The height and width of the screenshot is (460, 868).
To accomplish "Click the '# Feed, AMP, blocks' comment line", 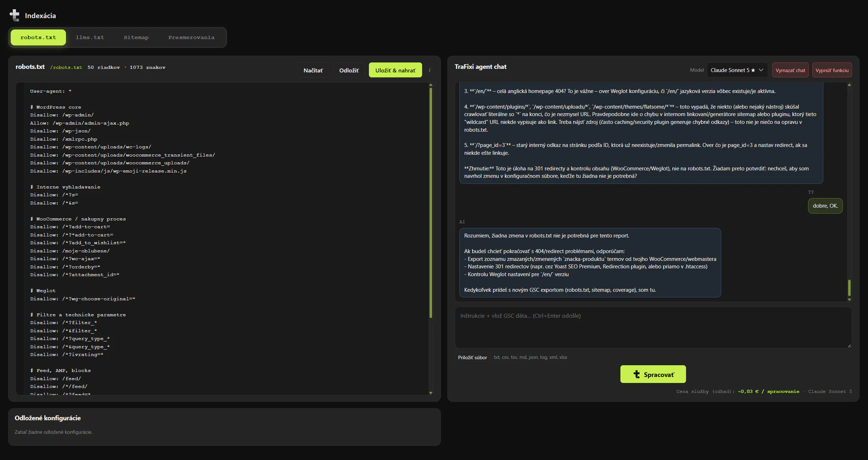I will click(60, 371).
